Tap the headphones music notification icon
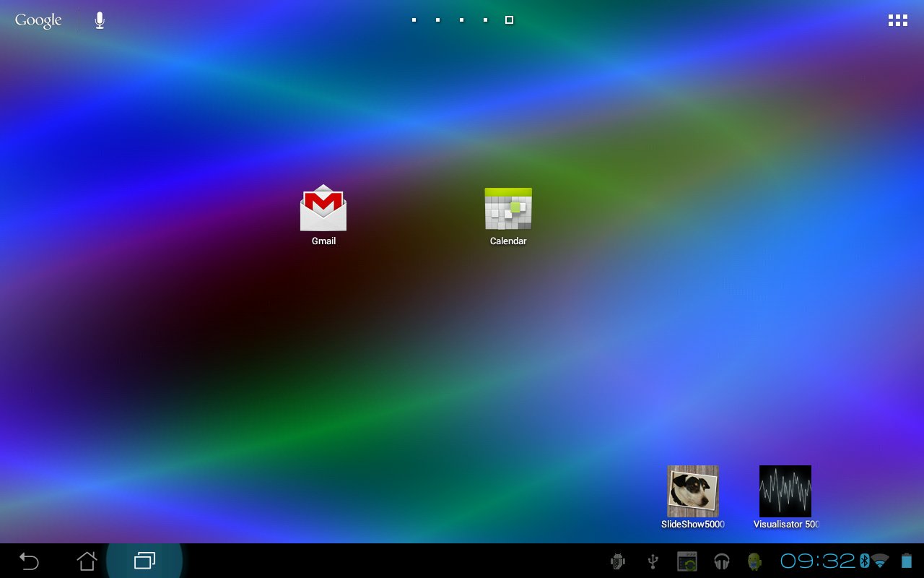Image resolution: width=924 pixels, height=578 pixels. (721, 561)
